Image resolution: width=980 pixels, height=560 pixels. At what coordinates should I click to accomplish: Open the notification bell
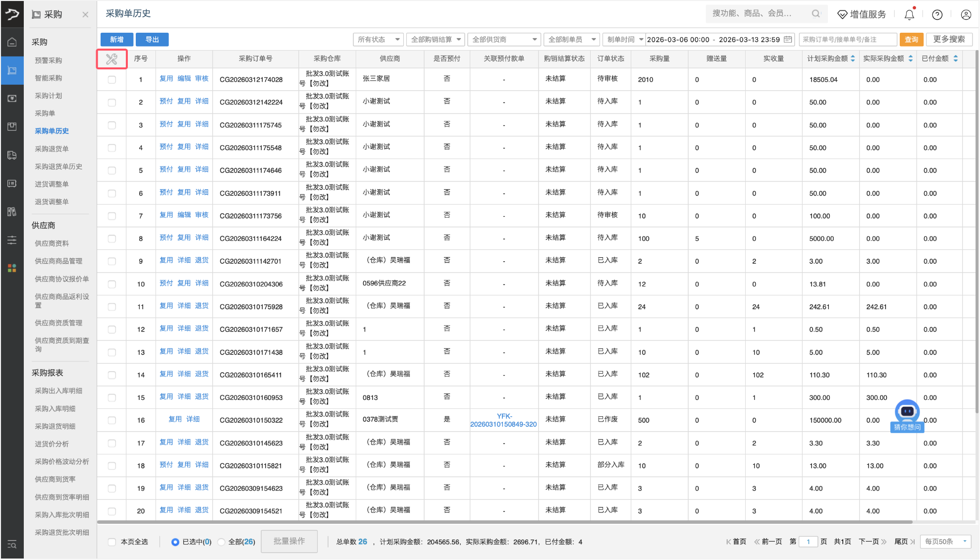[x=909, y=15]
